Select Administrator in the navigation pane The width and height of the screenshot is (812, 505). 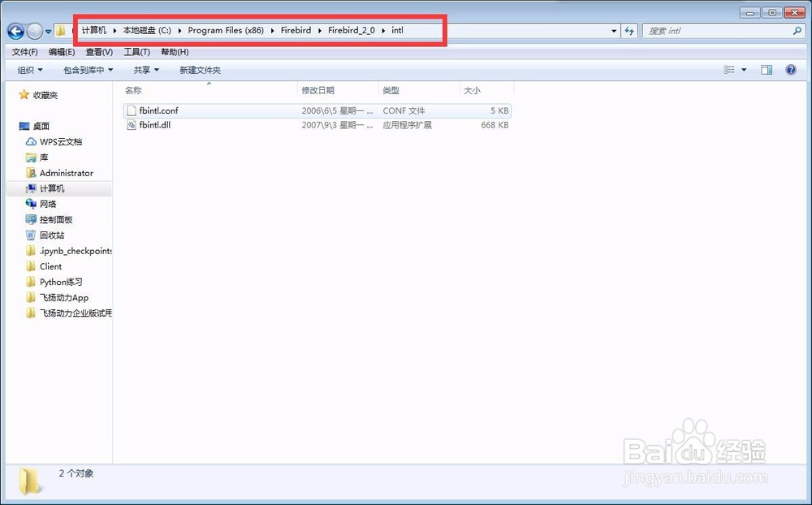pos(67,173)
